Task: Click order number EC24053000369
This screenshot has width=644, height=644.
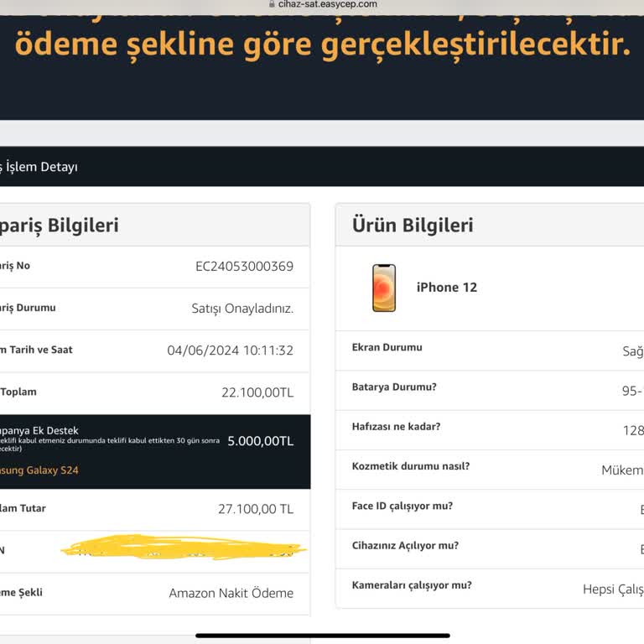Action: [x=244, y=266]
